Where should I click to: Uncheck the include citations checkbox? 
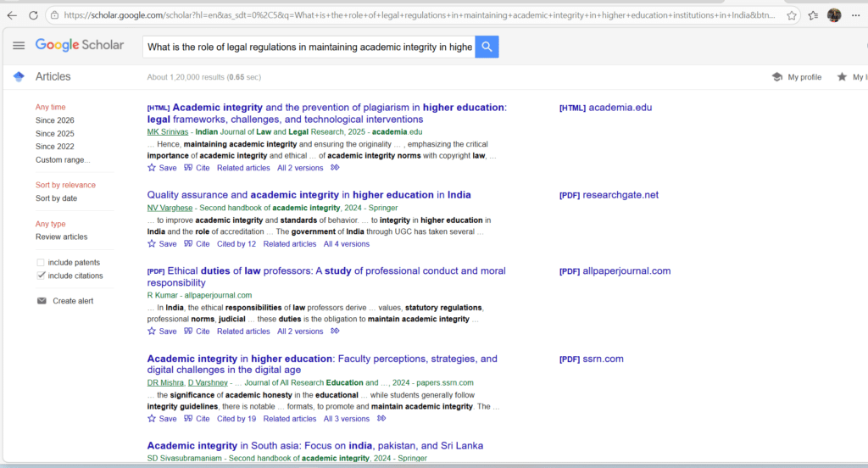tap(41, 276)
